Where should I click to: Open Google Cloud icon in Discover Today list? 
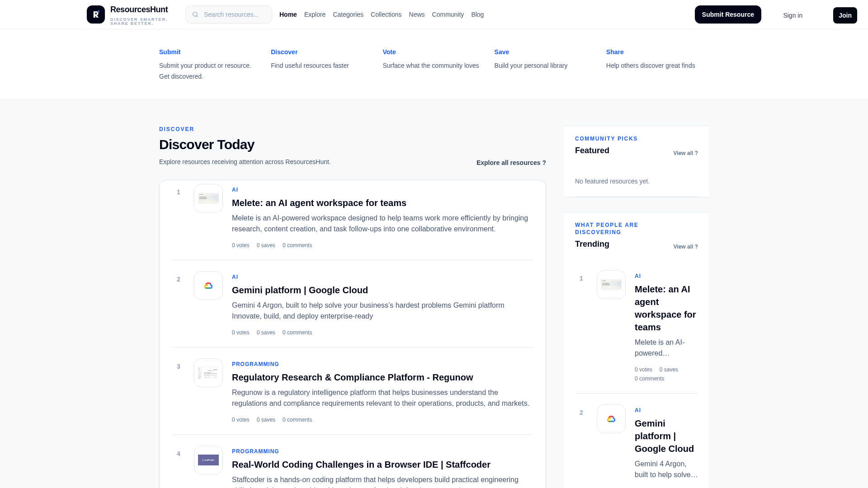point(208,286)
